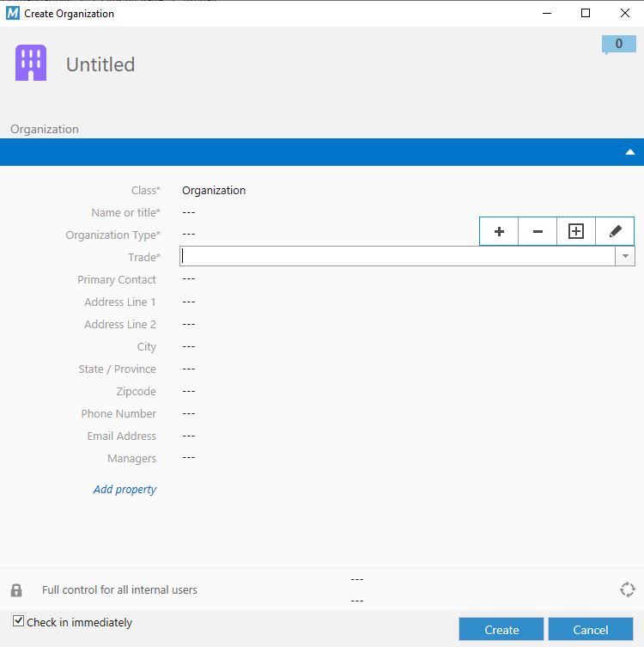Click the Organization tab label
The height and width of the screenshot is (647, 644).
point(45,129)
